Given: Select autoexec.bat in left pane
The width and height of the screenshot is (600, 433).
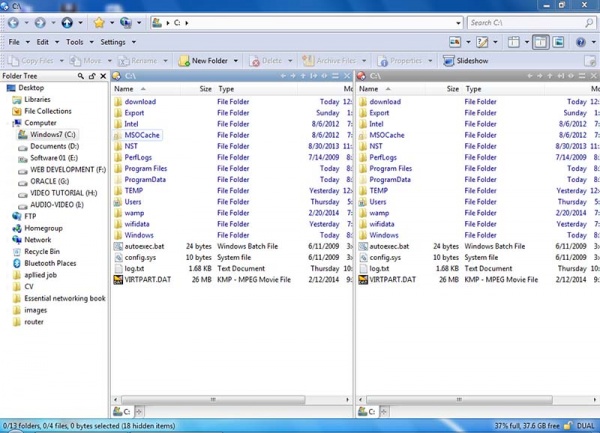Looking at the screenshot, I should coord(144,246).
